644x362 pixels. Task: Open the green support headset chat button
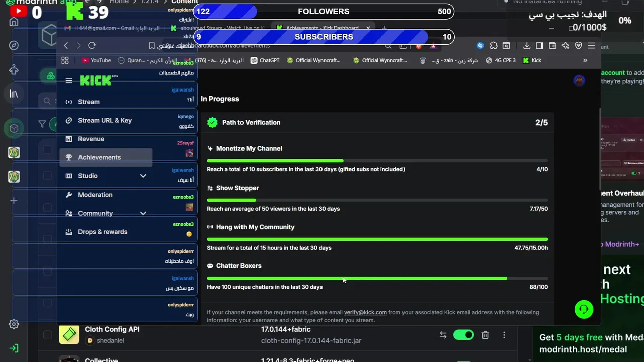click(584, 309)
